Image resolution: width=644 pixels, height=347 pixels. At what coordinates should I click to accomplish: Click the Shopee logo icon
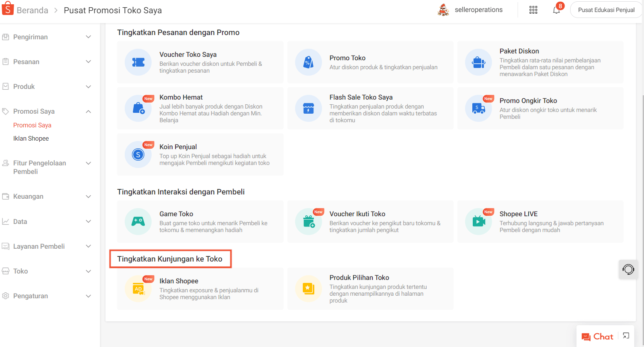8,9
